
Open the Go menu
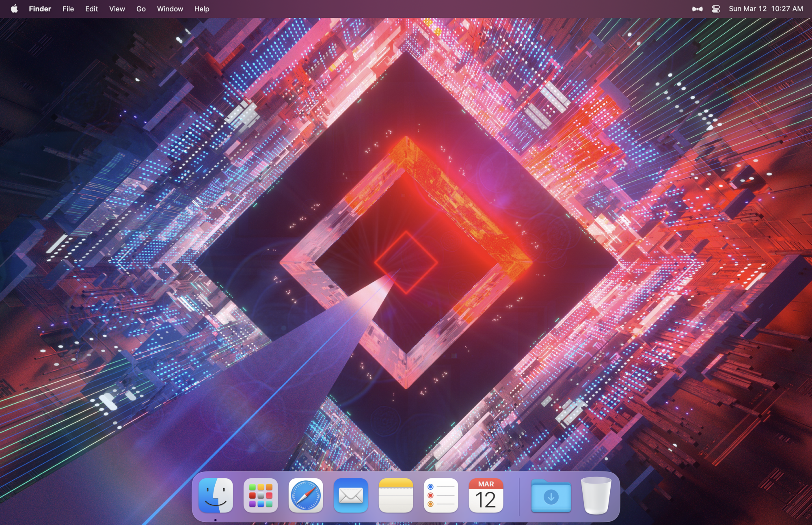point(141,9)
